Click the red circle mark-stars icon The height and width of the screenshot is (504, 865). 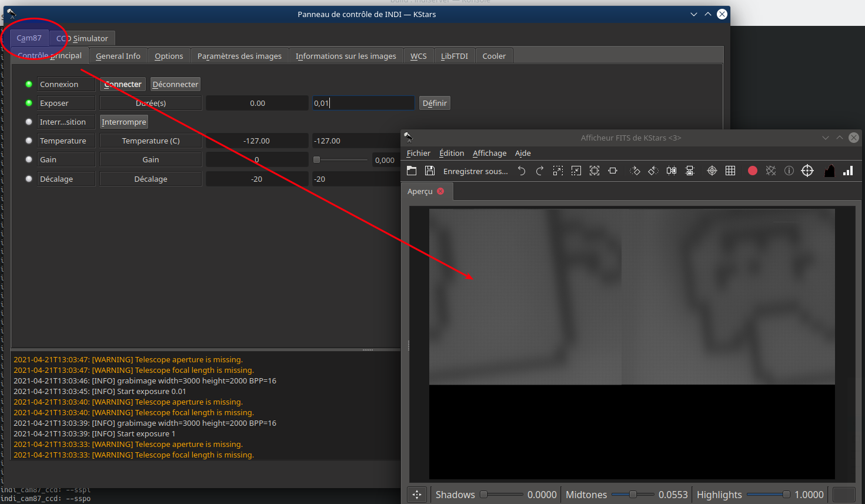pos(753,171)
